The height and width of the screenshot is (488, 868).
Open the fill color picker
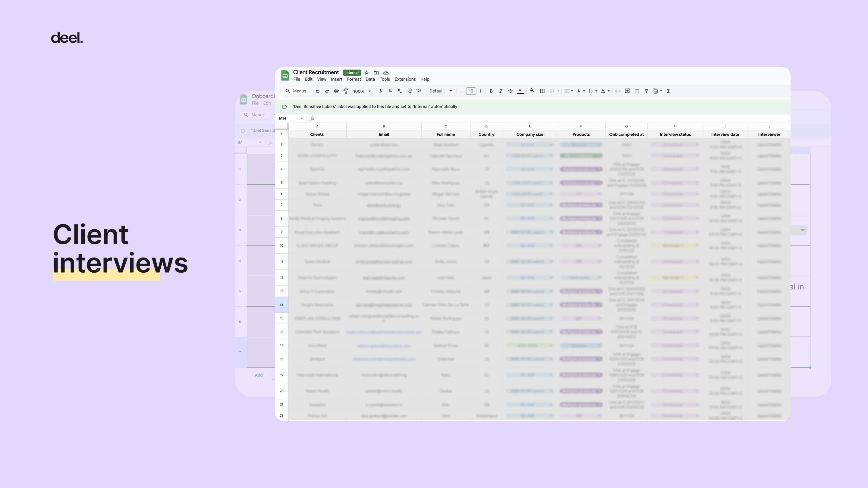532,91
